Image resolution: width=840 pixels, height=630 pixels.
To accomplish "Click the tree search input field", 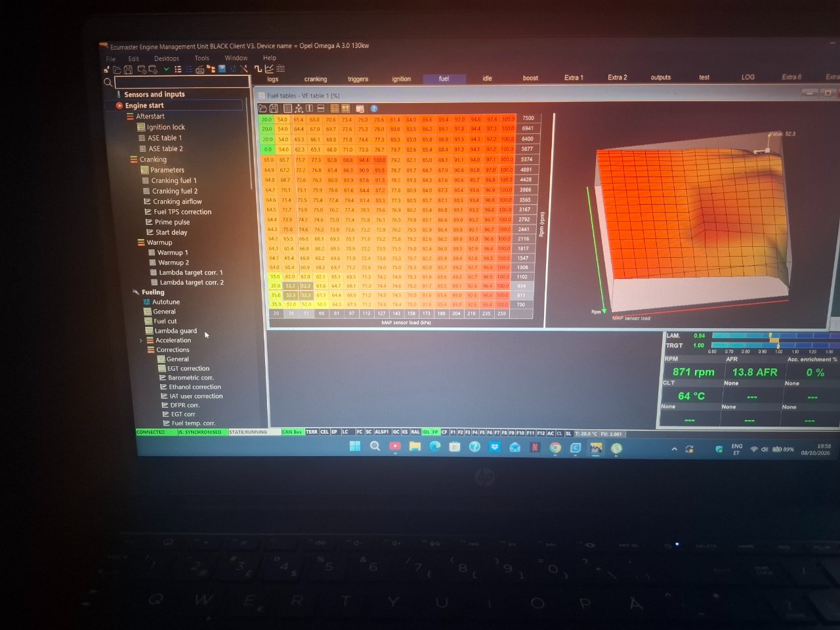I will [182, 82].
